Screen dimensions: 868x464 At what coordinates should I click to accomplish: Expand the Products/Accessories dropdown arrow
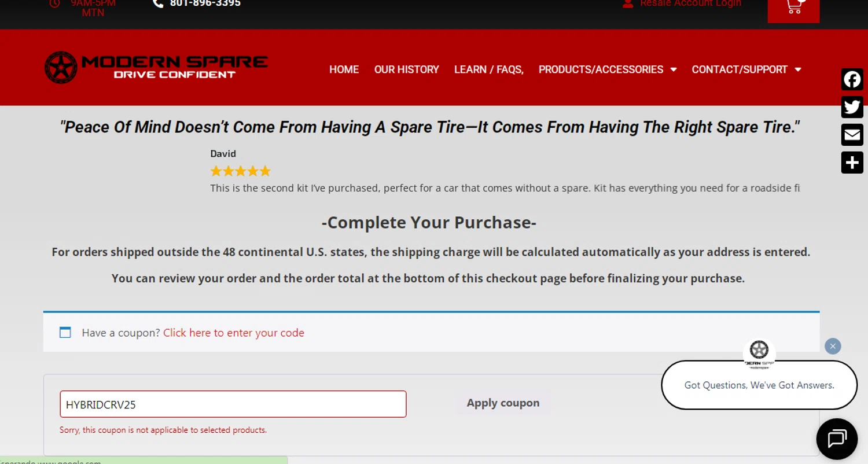[674, 69]
